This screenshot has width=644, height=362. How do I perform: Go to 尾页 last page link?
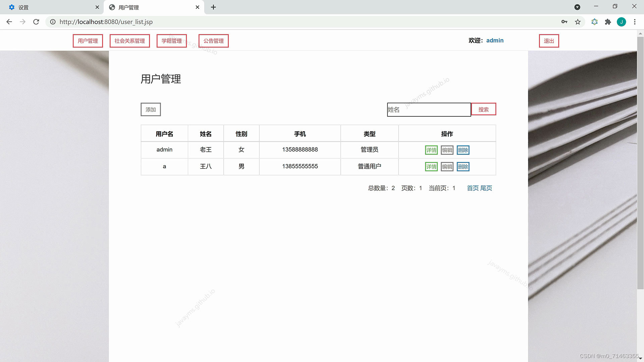pyautogui.click(x=486, y=188)
